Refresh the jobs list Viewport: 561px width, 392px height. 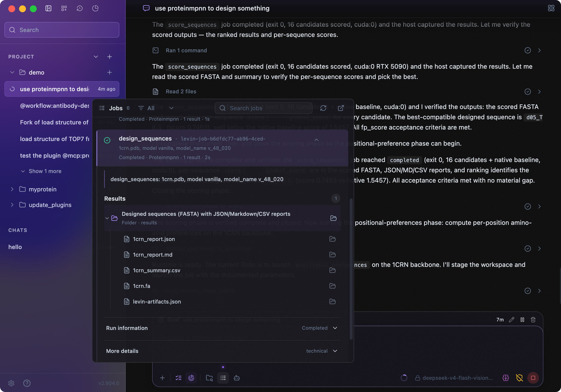323,108
